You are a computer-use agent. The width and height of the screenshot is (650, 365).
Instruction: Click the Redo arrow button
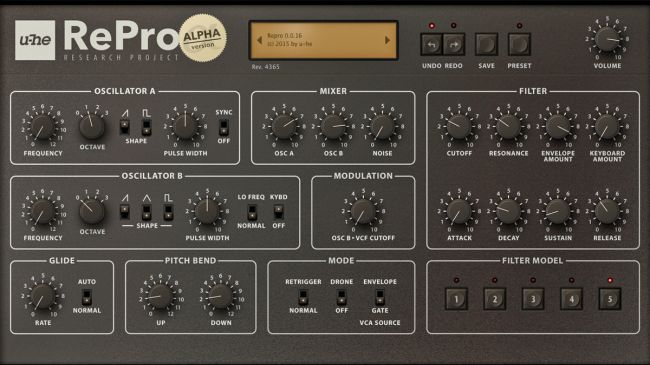click(x=454, y=44)
